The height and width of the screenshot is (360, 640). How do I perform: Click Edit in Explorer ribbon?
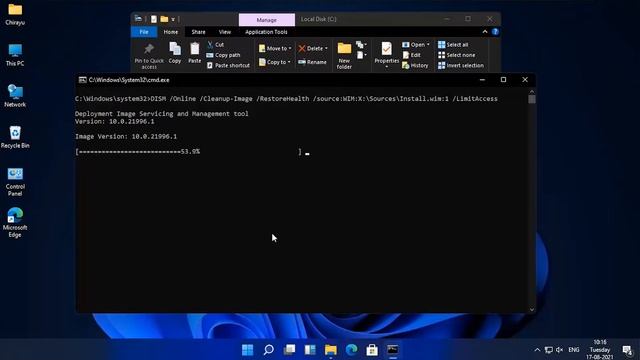(411, 55)
